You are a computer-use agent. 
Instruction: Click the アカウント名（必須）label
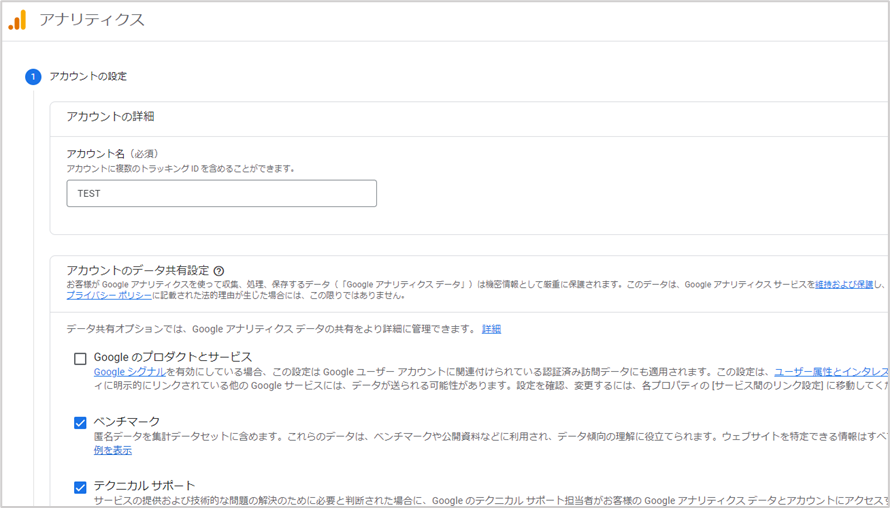[x=112, y=154]
